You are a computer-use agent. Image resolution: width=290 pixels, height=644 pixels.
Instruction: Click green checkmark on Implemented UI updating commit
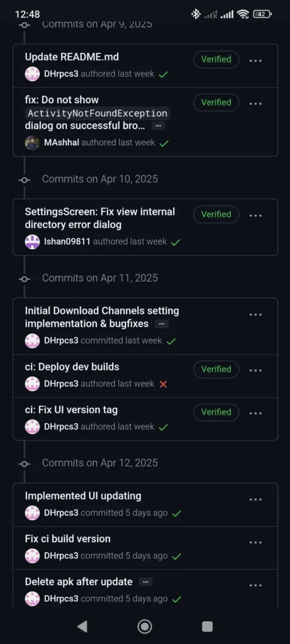click(x=176, y=513)
